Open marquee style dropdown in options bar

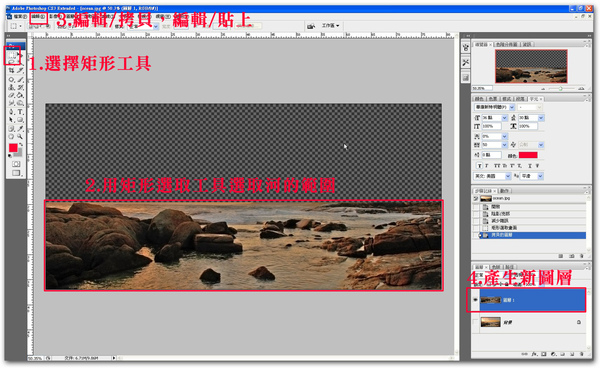point(155,26)
